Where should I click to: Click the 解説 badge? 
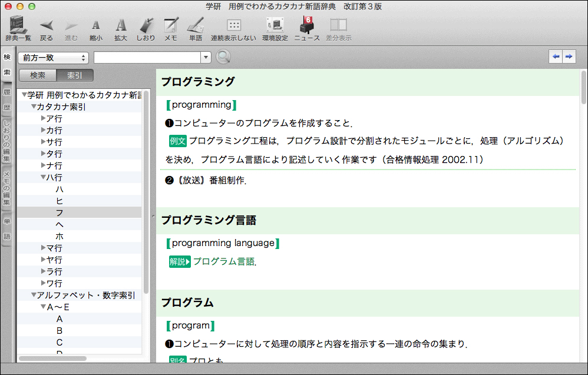180,261
